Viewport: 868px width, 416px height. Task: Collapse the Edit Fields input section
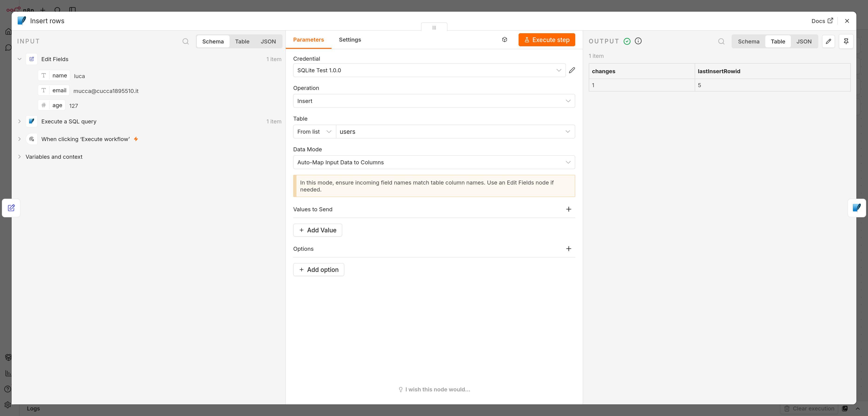click(x=20, y=59)
